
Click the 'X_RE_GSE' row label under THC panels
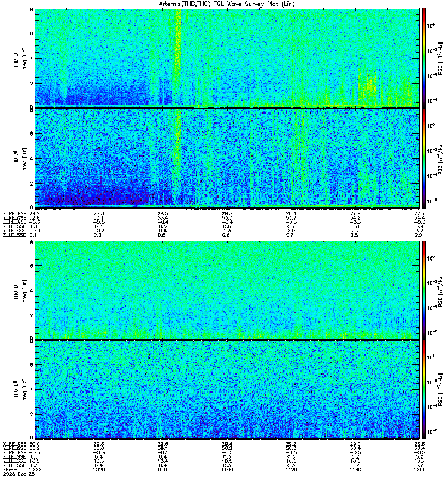pyautogui.click(x=14, y=444)
